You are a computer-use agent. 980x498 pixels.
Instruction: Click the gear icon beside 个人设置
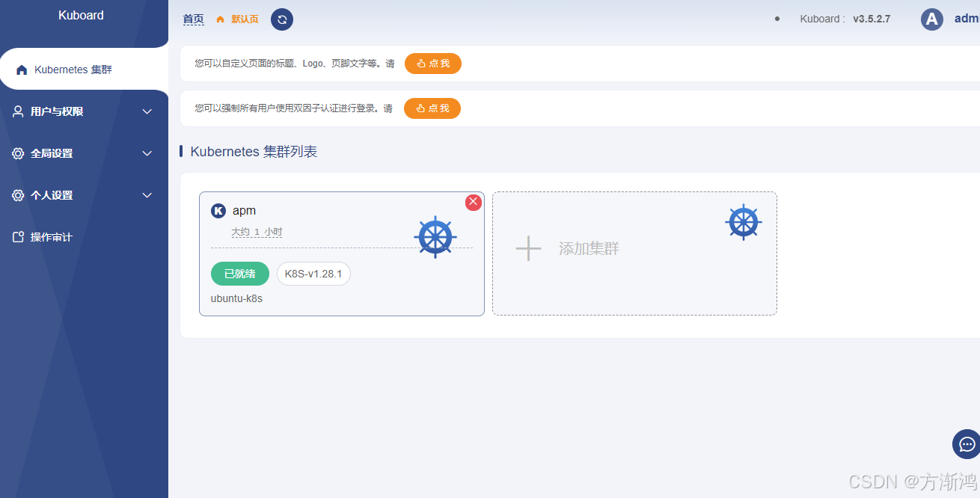point(19,195)
